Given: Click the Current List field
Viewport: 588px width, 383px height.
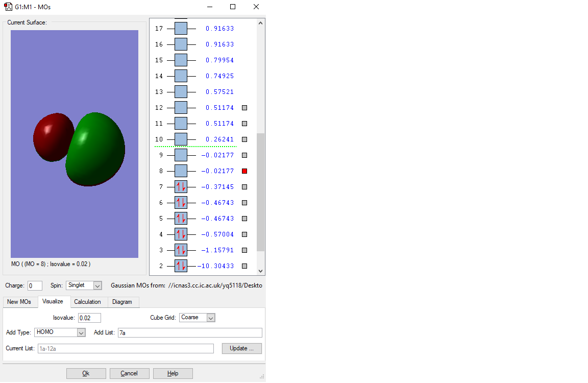Looking at the screenshot, I should coord(126,349).
